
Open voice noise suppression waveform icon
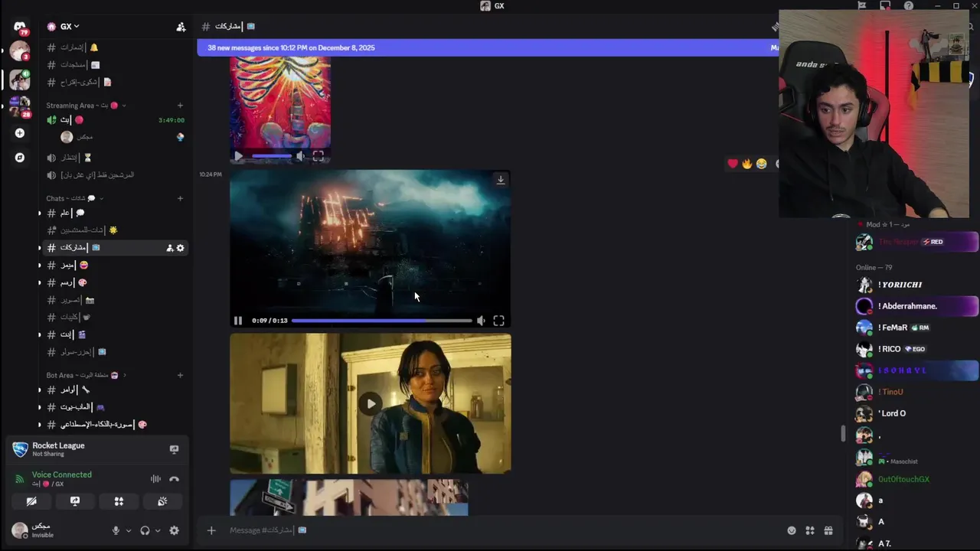[155, 479]
